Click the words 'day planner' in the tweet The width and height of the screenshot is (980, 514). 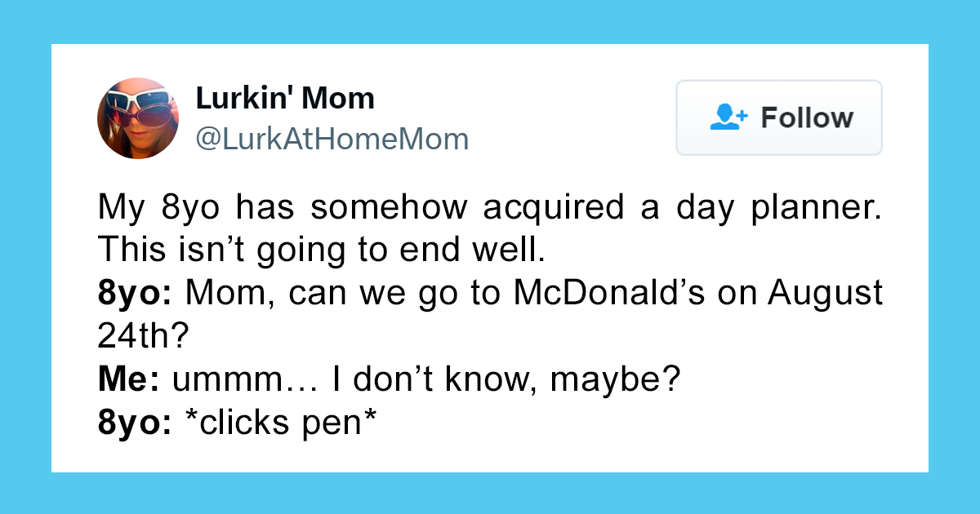(x=778, y=209)
